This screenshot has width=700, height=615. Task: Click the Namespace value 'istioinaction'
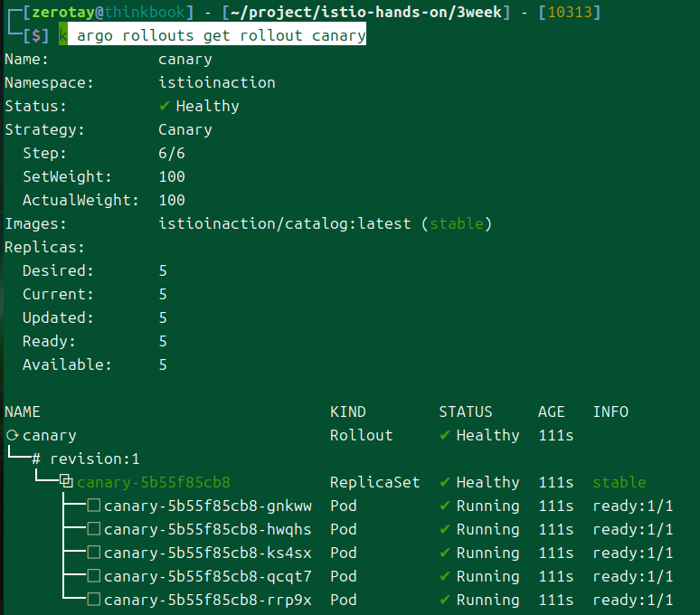click(x=217, y=82)
